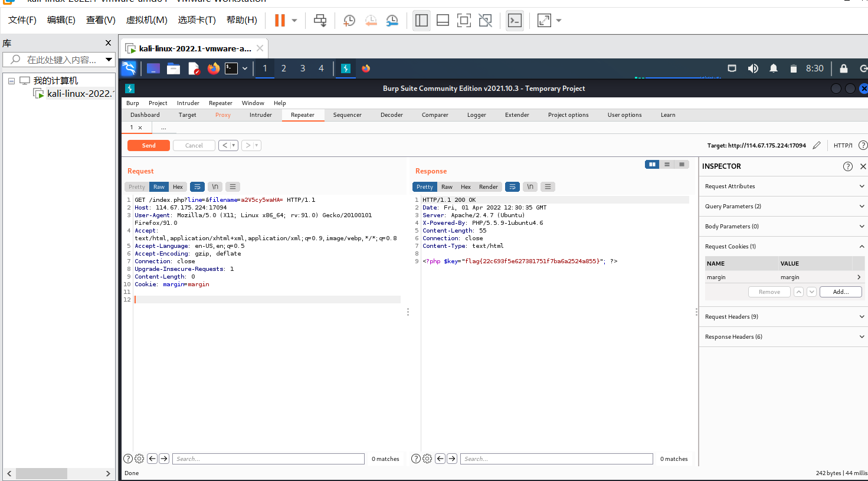The image size is (868, 481).
Task: Open Inspector help icon
Action: pos(848,166)
